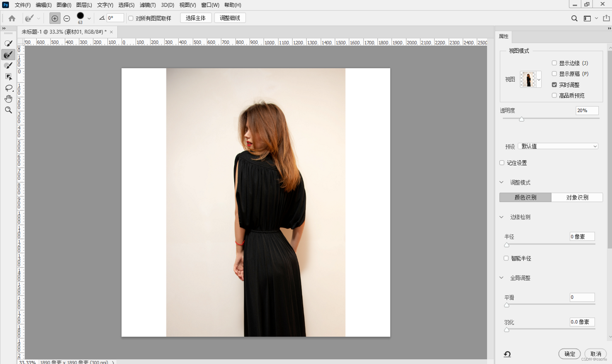Select the Quick Selection tool in left toolbar
Screen dimensions: 612x364
(9, 43)
